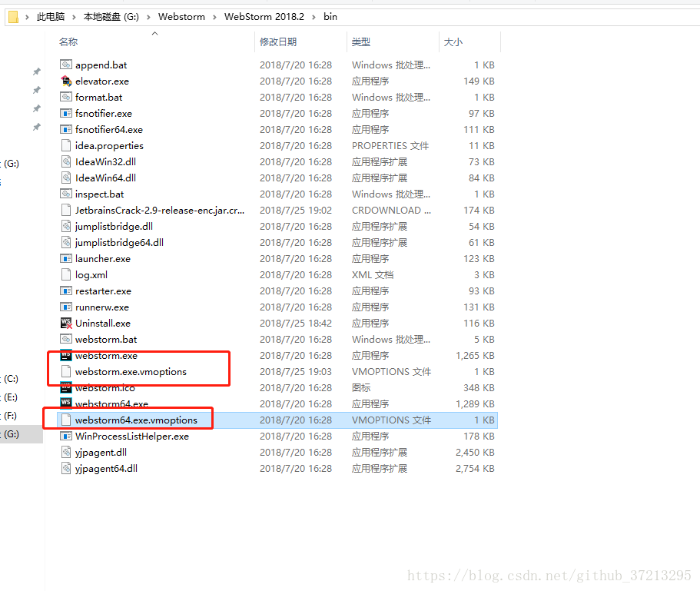This screenshot has width=700, height=591.
Task: Expand the chevron after WebStorm 2018.2 breadcrumb
Action: (314, 17)
